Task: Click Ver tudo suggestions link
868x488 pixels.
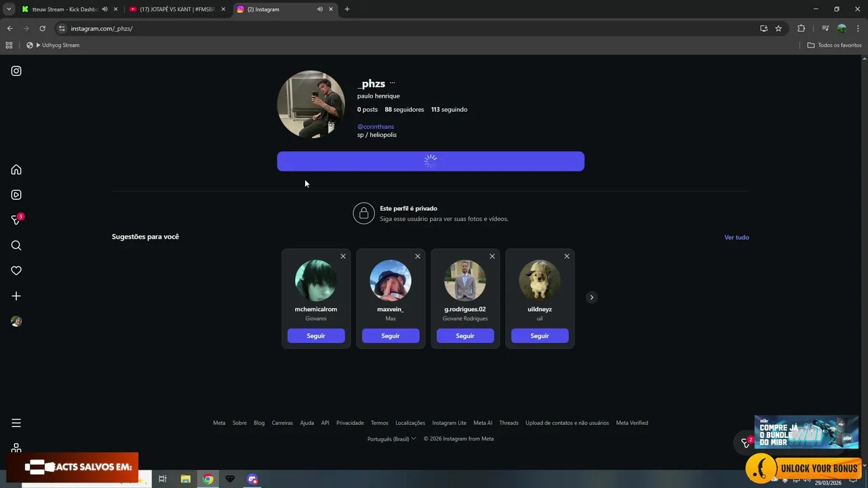Action: pyautogui.click(x=736, y=237)
